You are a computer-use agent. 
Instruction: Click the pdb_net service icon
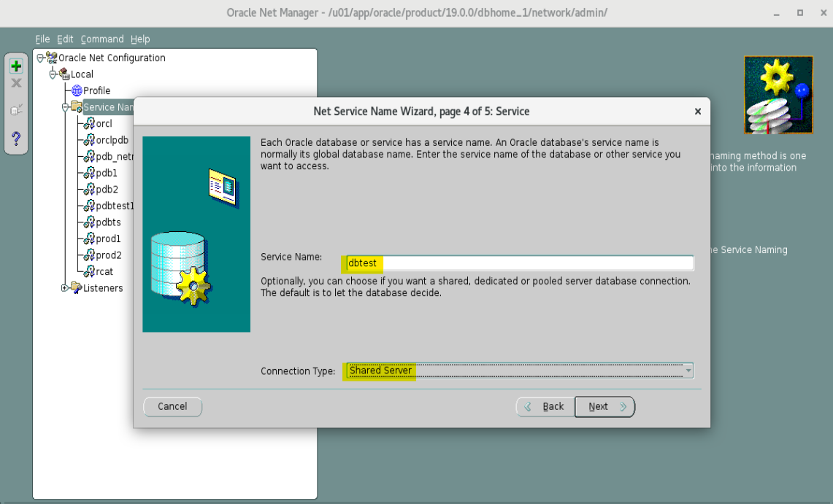[89, 156]
